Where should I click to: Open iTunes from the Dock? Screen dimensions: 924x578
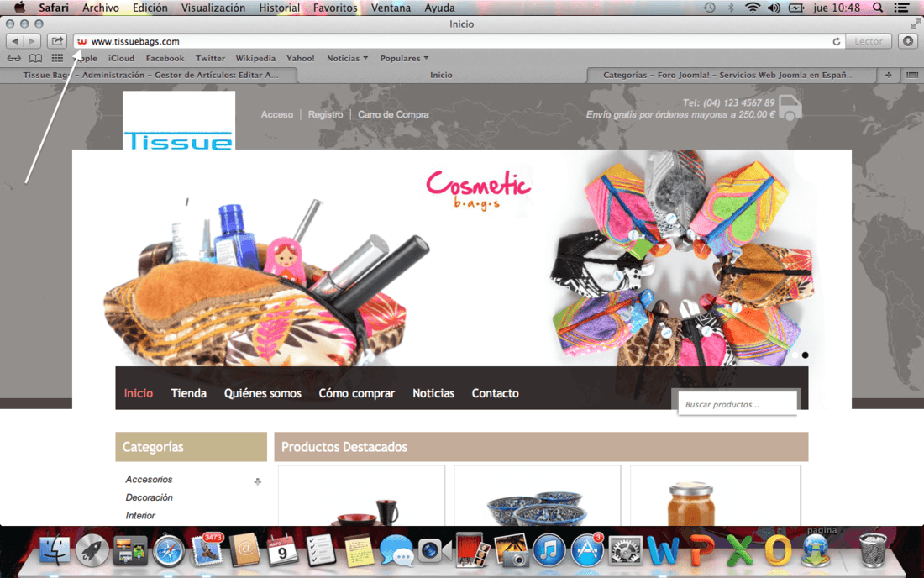[549, 550]
